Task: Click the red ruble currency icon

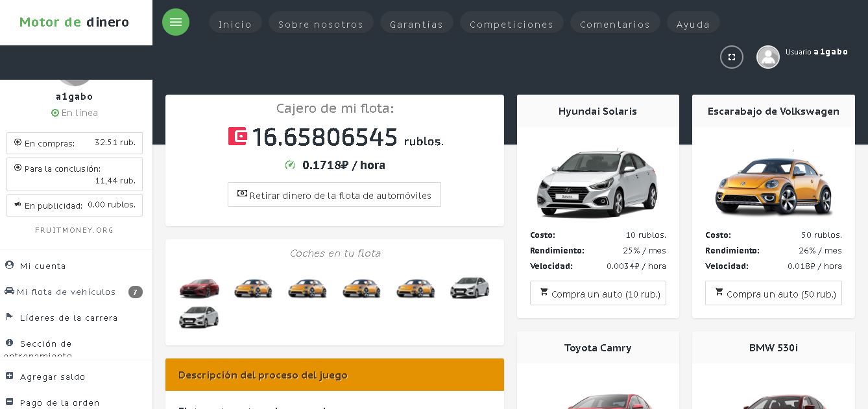Action: tap(237, 136)
